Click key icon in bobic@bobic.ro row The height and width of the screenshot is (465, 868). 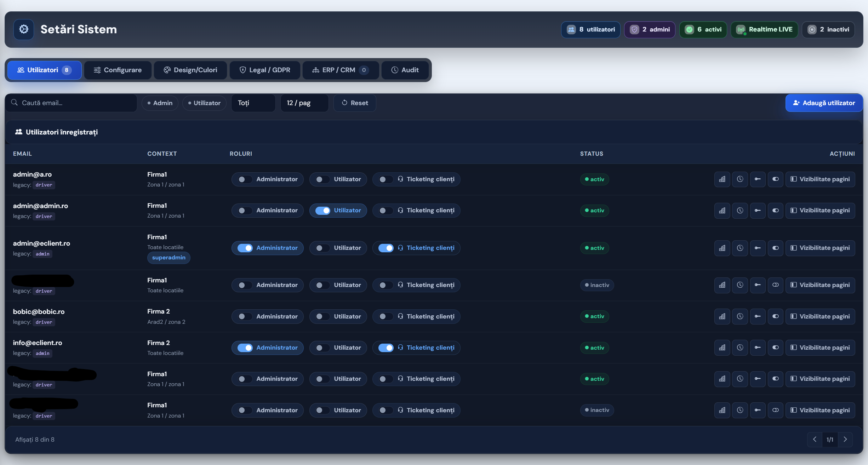(758, 316)
